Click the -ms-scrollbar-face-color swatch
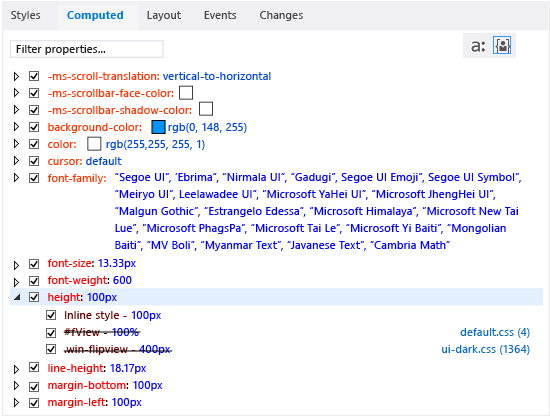 coord(186,93)
